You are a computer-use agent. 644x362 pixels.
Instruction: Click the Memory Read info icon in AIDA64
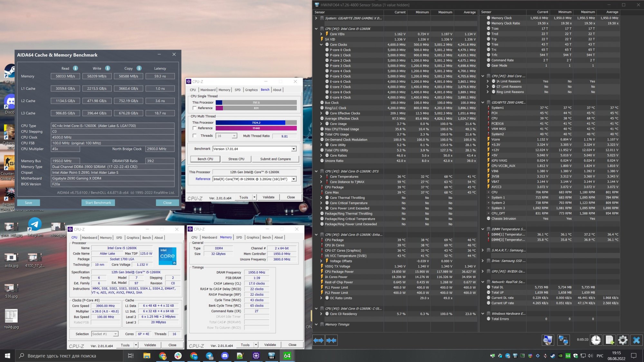[75, 68]
